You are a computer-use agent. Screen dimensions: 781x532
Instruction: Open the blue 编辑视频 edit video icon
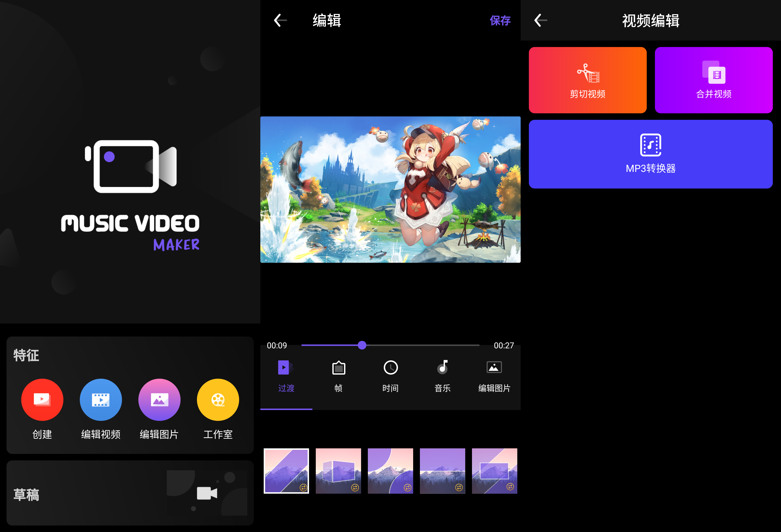click(101, 400)
